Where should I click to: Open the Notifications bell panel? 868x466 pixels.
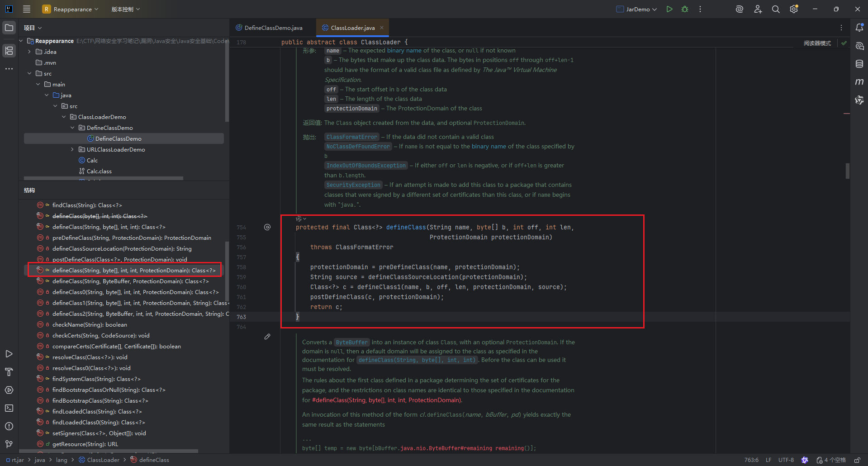(x=859, y=28)
